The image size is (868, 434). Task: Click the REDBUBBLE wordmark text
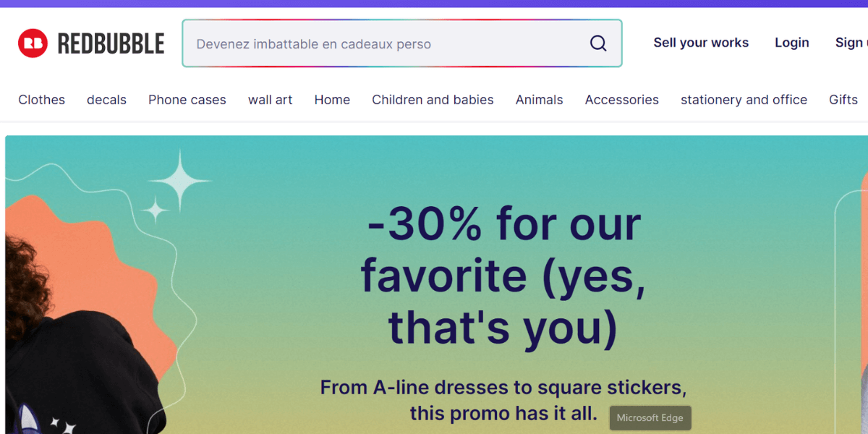[111, 44]
